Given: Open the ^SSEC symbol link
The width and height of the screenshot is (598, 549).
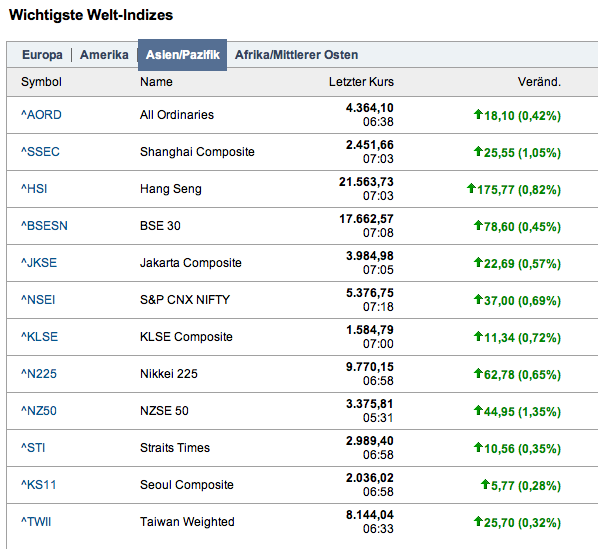Looking at the screenshot, I should tap(40, 152).
